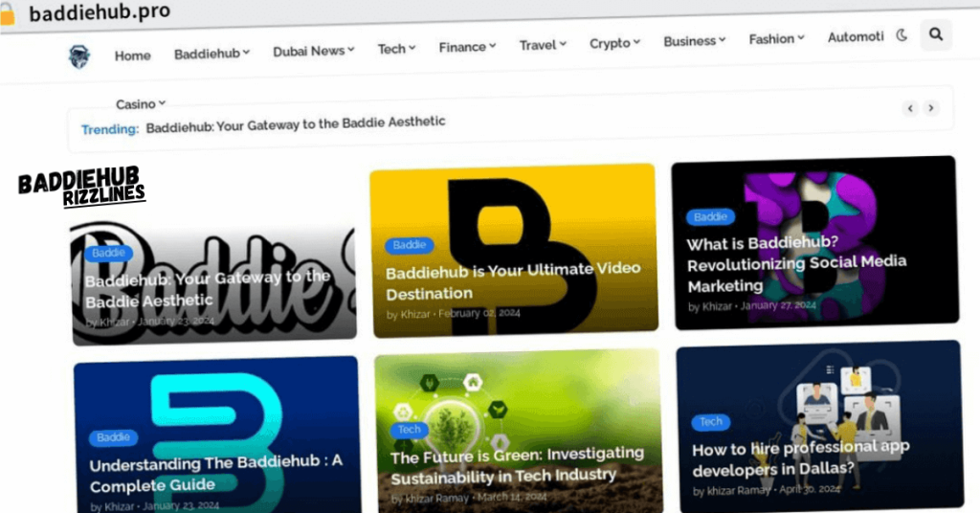Show next trending headline arrow

click(930, 107)
